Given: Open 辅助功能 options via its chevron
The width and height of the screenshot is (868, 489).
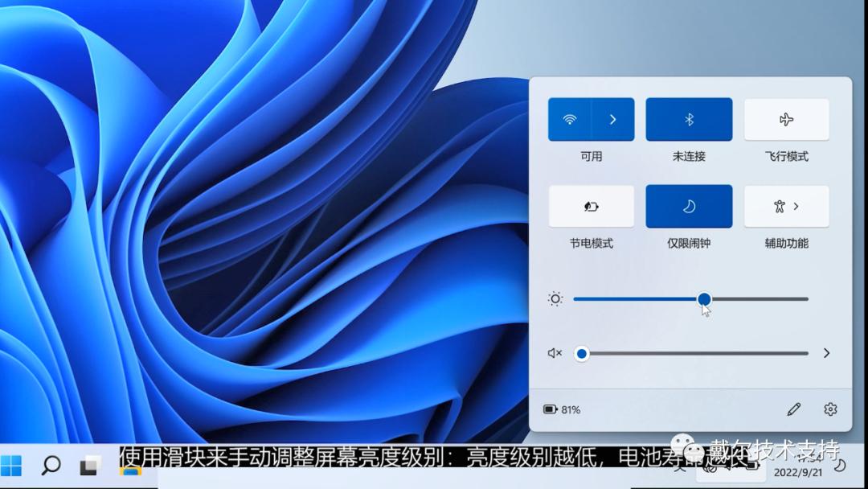Looking at the screenshot, I should click(796, 206).
